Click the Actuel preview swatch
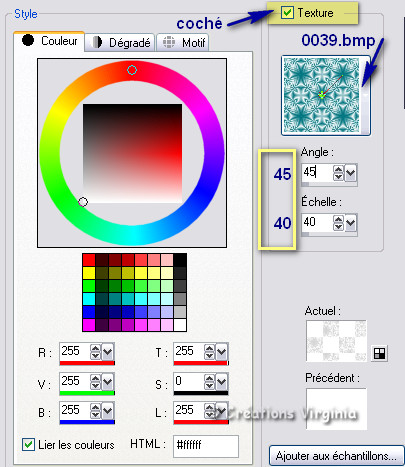The image size is (405, 467). pyautogui.click(x=336, y=341)
